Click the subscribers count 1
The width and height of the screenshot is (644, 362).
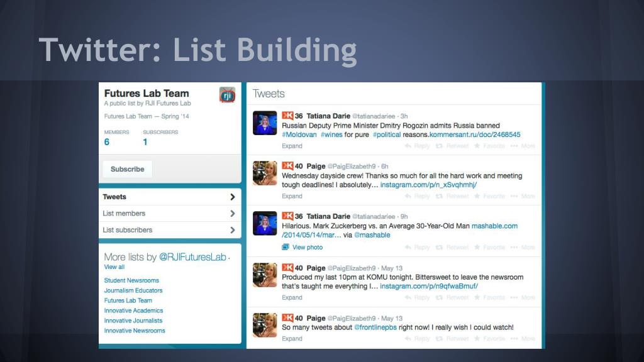(x=145, y=142)
